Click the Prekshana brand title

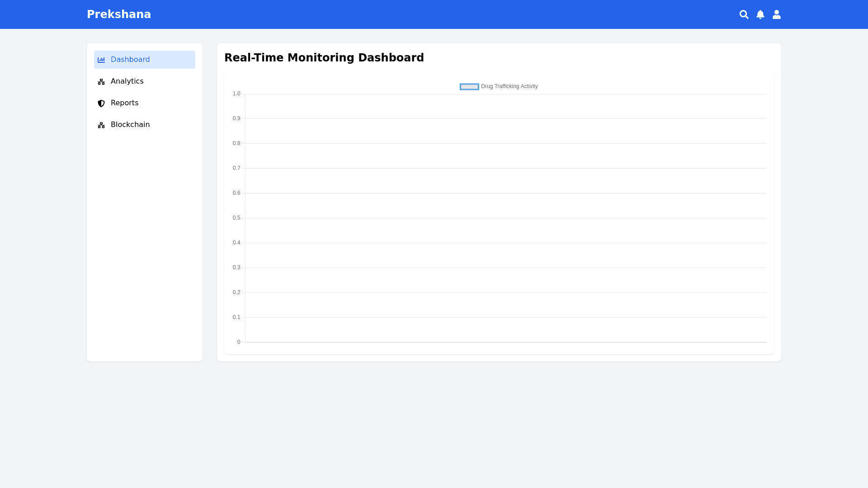[x=118, y=14]
